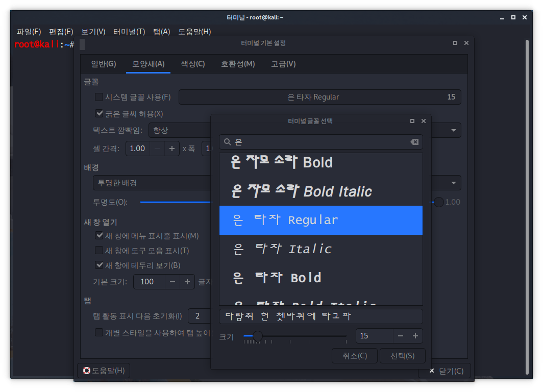Click the 닫기(C) close button
The width and height of the screenshot is (543, 392).
(x=446, y=371)
